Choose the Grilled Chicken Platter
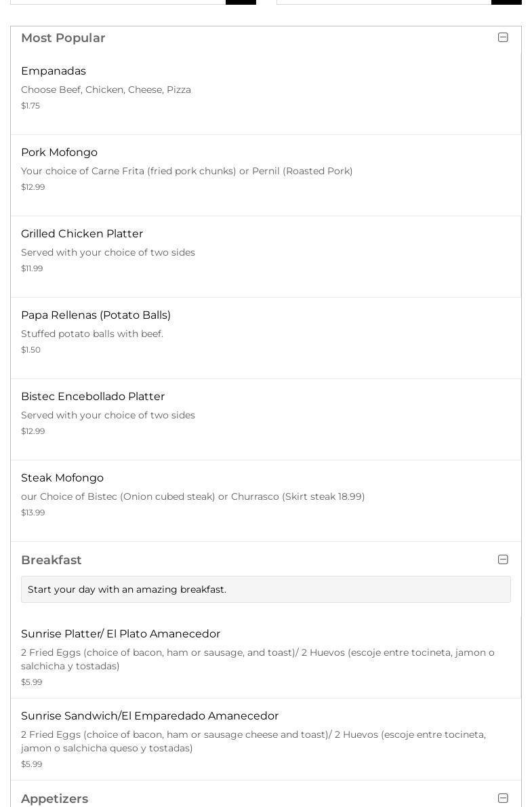Image resolution: width=532 pixels, height=807 pixels. (266, 256)
